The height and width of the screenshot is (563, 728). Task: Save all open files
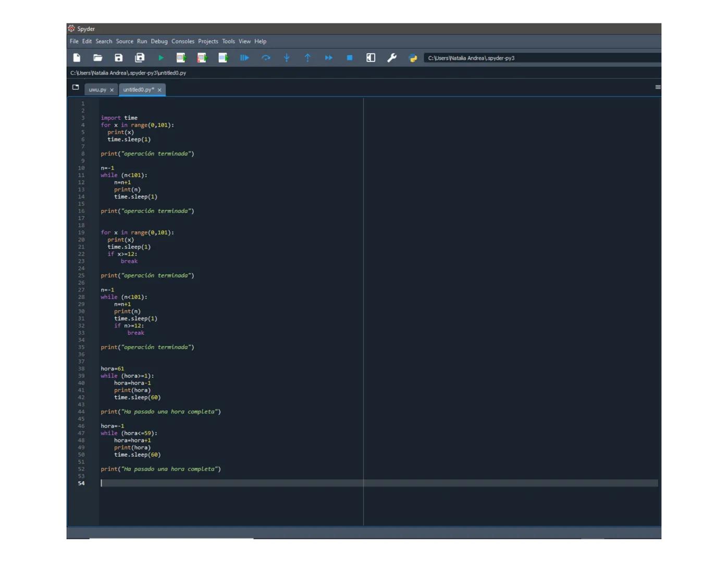point(139,58)
